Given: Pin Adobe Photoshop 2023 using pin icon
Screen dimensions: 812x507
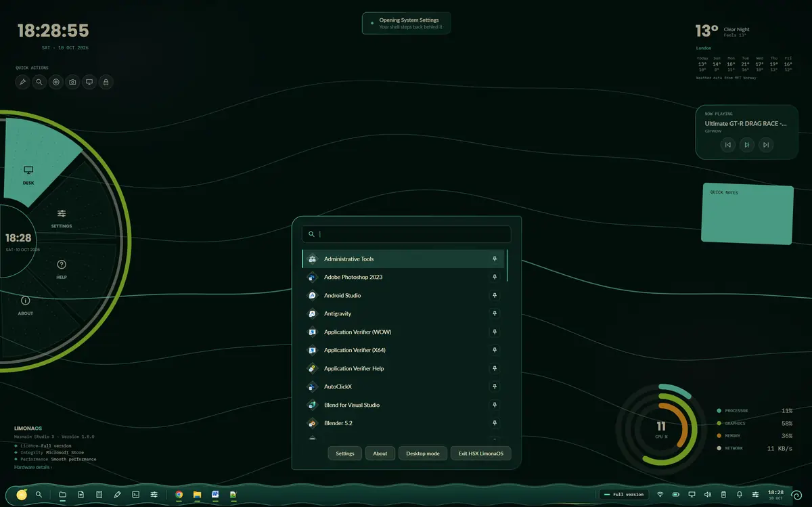Looking at the screenshot, I should pos(495,277).
